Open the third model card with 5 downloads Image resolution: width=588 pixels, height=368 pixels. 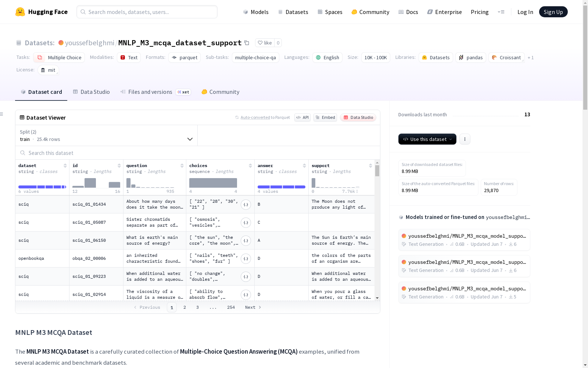point(464,293)
